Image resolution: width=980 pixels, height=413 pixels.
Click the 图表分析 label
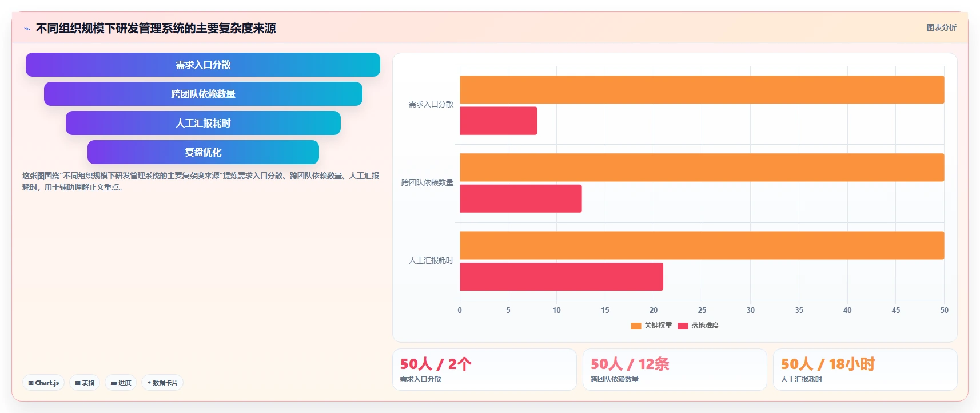[x=941, y=27]
